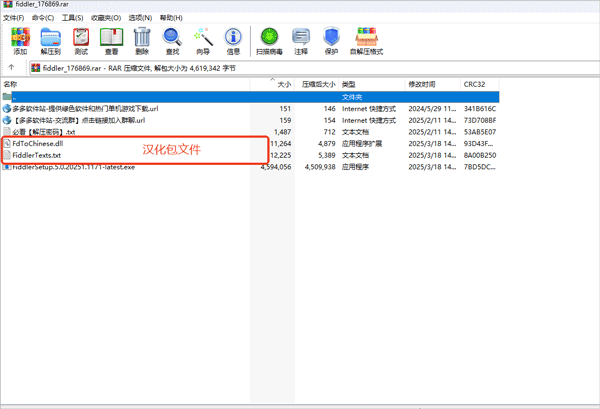
Task: Launch the 向导 (Wizard) tool
Action: [x=203, y=40]
